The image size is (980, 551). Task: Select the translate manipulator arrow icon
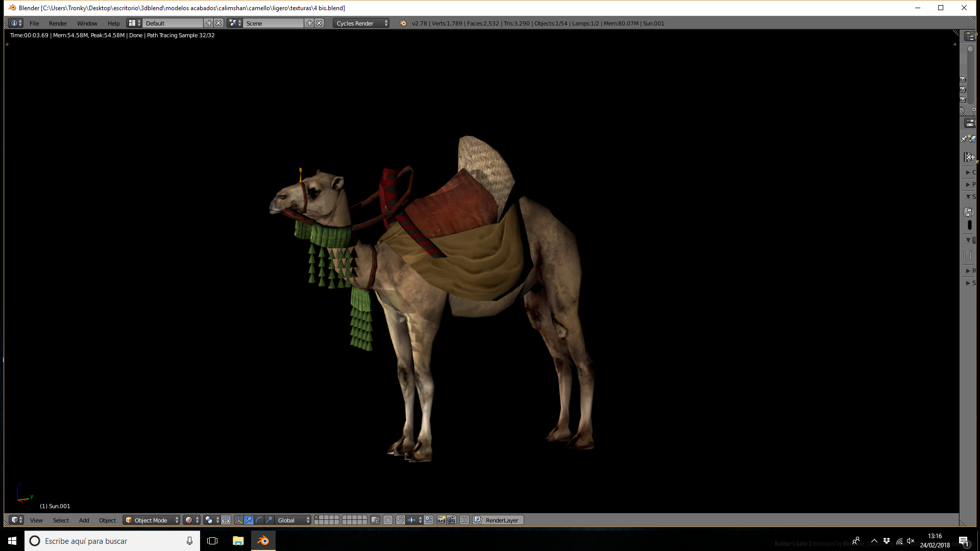(x=249, y=520)
